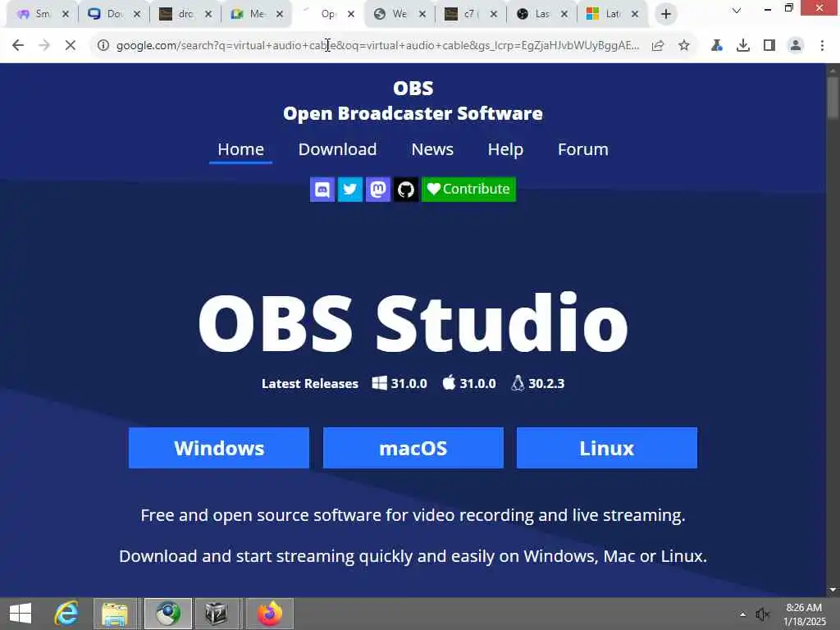Stop page loading with the X button
The width and height of the screenshot is (840, 630).
(x=71, y=46)
